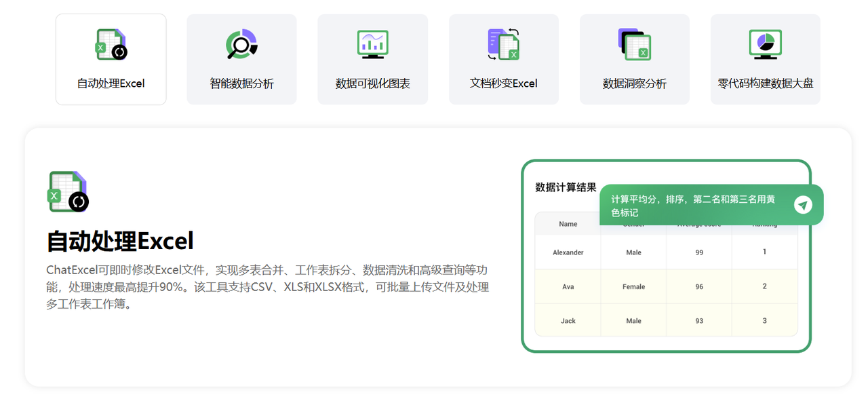Viewport: 868px width, 399px height.
Task: Click the 数据洞察分析 stacked sheets icon
Action: (634, 43)
